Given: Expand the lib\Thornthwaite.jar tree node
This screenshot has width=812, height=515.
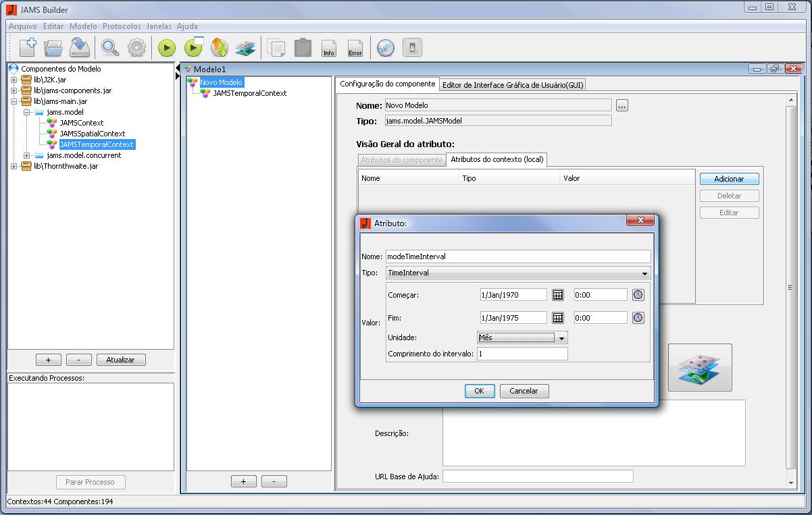Looking at the screenshot, I should (x=14, y=166).
